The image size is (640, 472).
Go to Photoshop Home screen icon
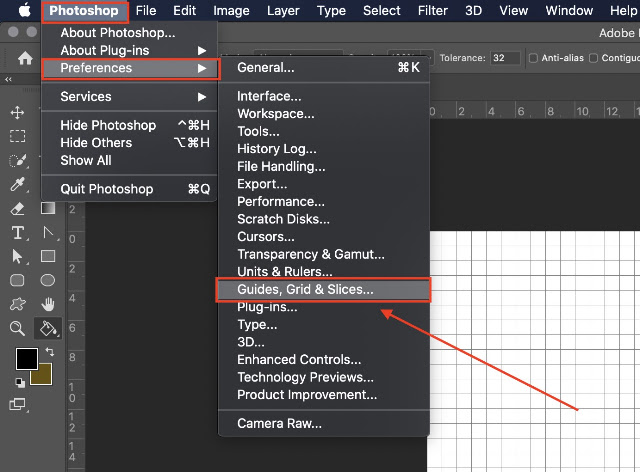tap(25, 58)
